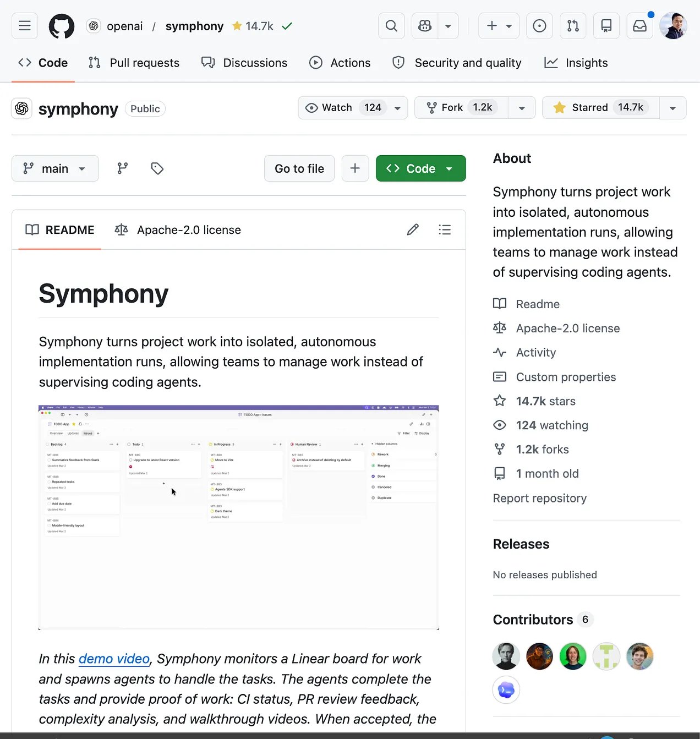Image resolution: width=700 pixels, height=739 pixels.
Task: Click the GitHub logo home icon
Action: coord(62,26)
